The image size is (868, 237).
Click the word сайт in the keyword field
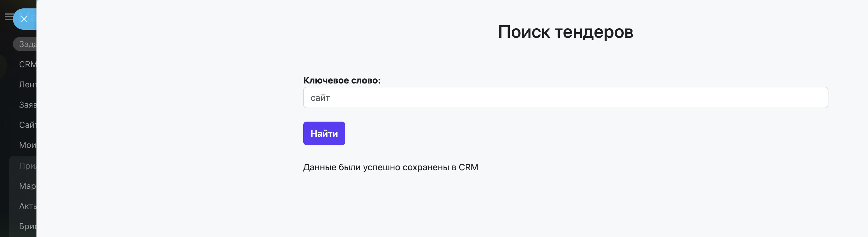point(320,98)
